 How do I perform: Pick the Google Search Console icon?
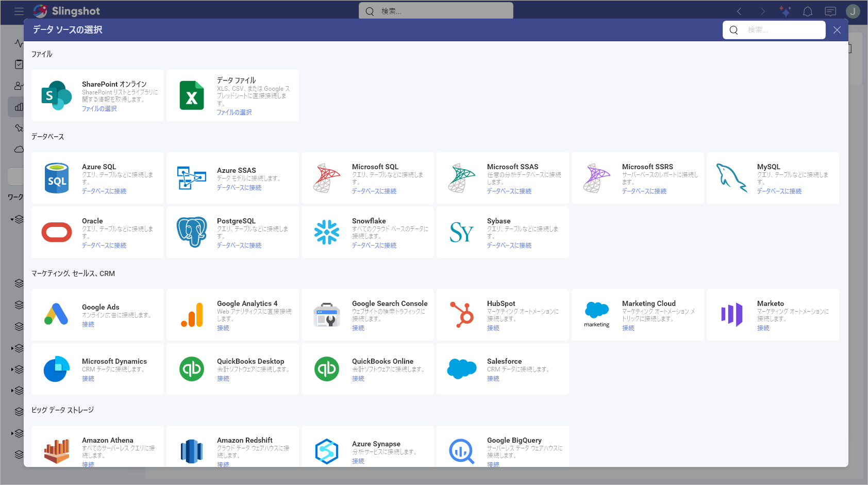point(326,315)
